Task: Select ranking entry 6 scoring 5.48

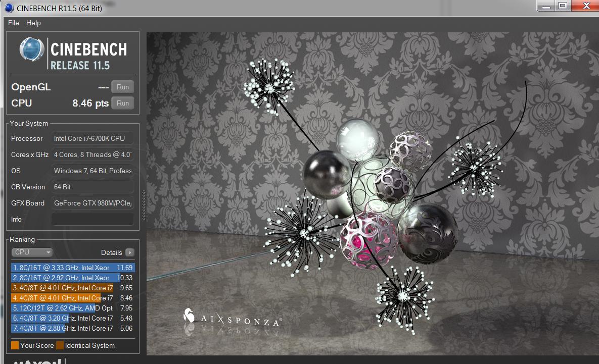Action: 73,318
